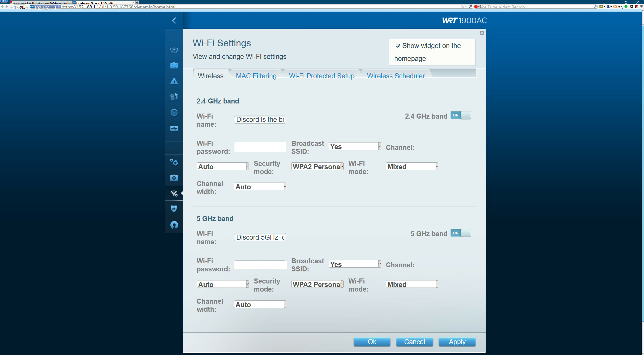Switch to Wireless Scheduler tab

pos(395,76)
